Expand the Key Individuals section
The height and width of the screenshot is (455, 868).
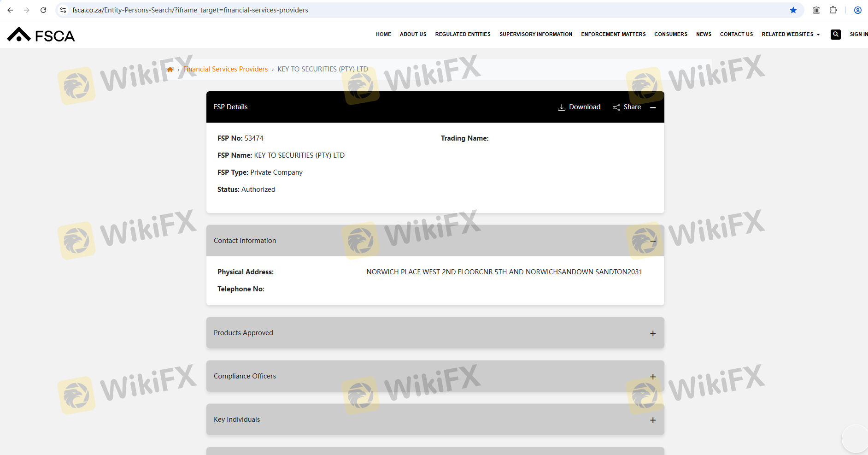point(653,420)
